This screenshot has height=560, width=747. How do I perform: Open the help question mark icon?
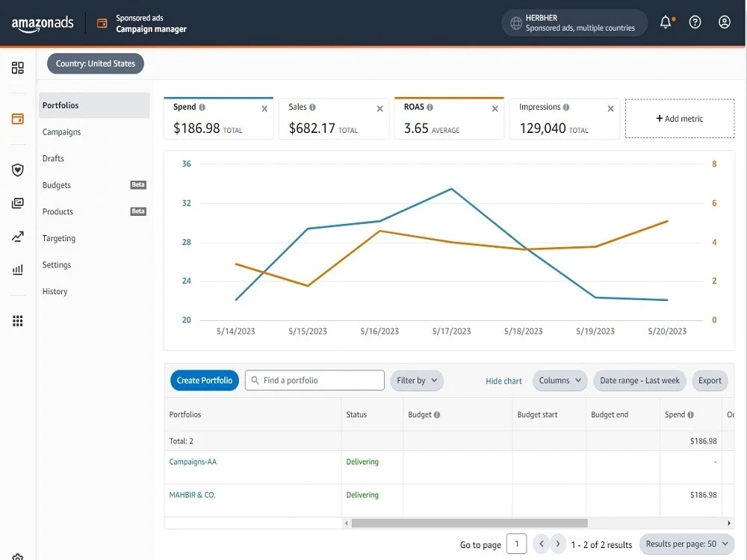[695, 22]
